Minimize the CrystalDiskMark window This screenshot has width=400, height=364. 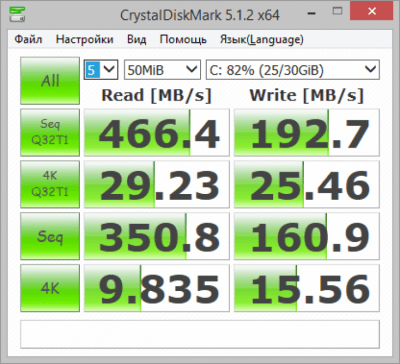click(x=311, y=14)
